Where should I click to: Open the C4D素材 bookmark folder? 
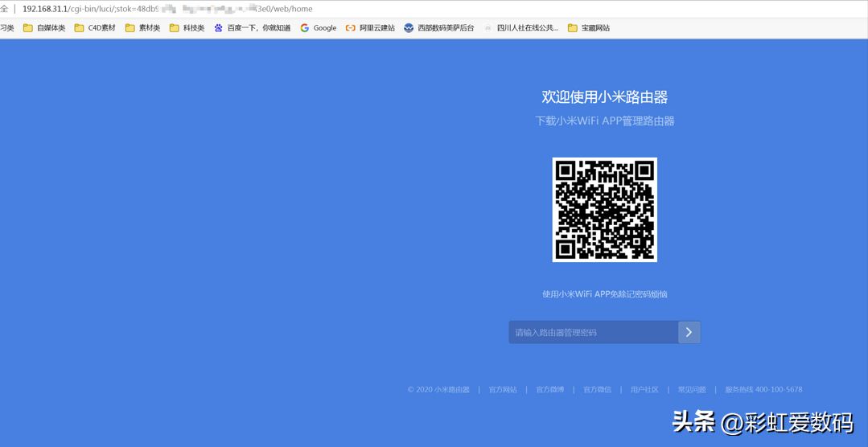click(95, 27)
